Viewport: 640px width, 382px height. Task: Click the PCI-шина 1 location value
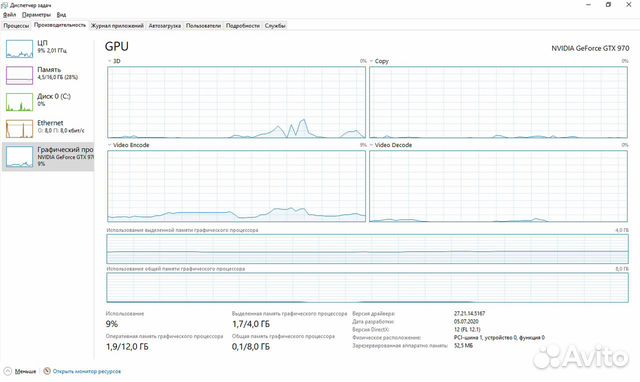pos(499,338)
